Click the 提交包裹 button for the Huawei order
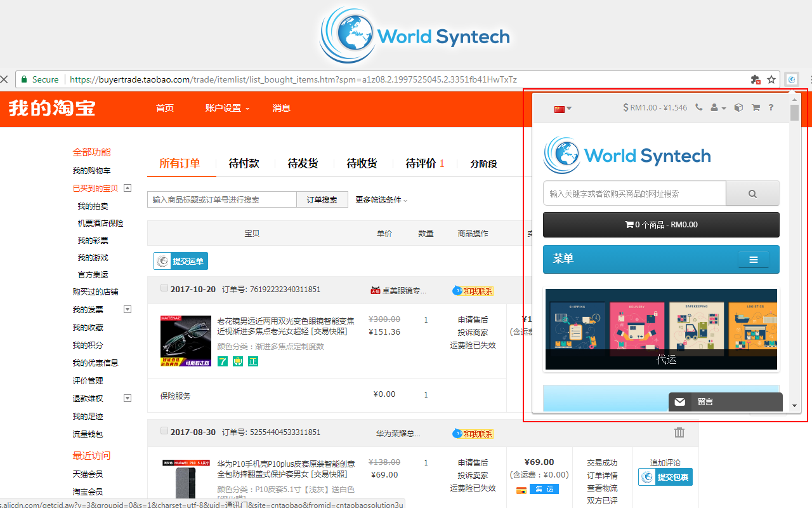This screenshot has height=508, width=812. point(665,477)
